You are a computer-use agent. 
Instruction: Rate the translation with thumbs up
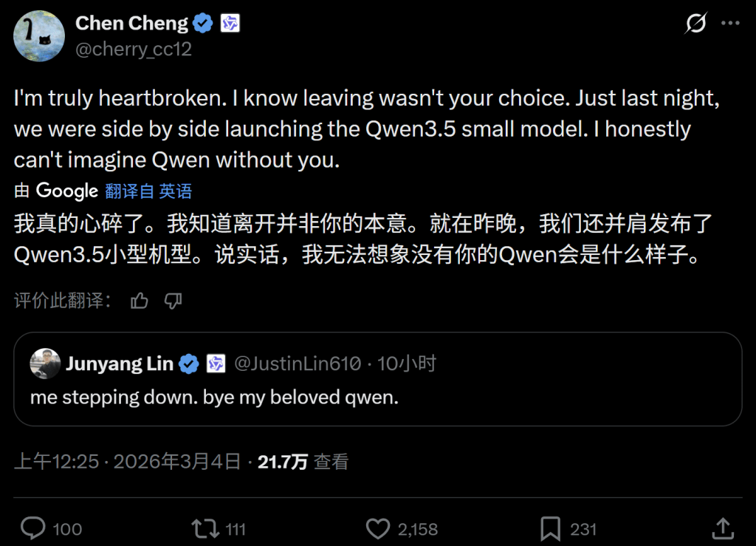pyautogui.click(x=140, y=301)
